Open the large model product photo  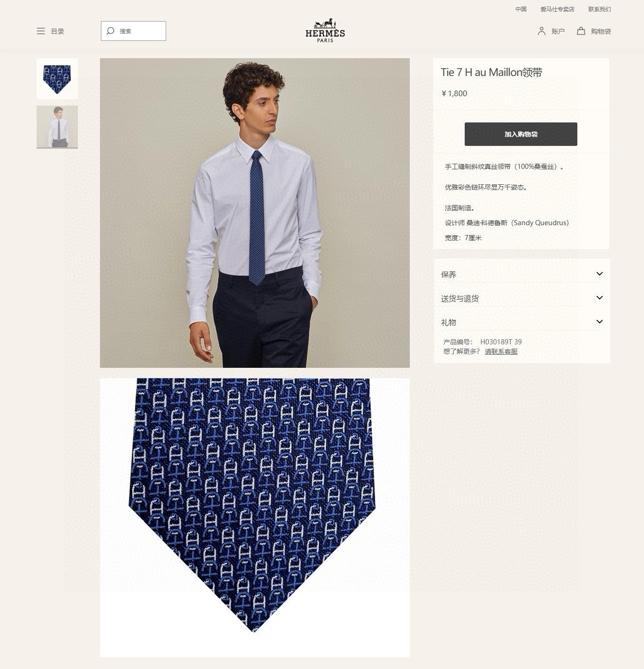pyautogui.click(x=255, y=213)
